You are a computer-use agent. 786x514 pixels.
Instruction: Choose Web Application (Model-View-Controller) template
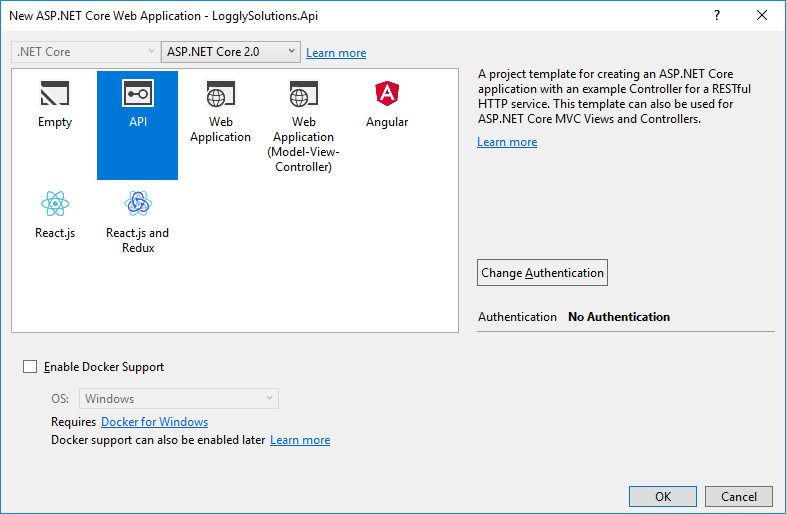[303, 125]
